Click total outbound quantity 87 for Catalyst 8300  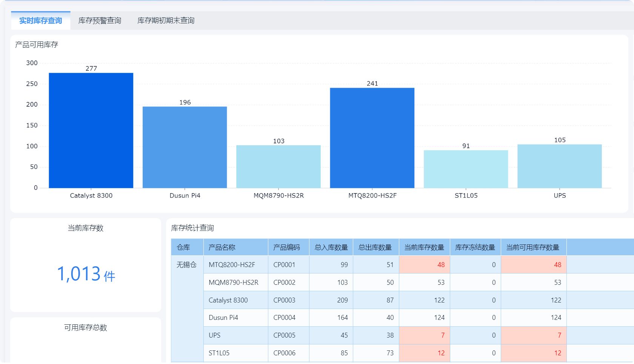(x=390, y=300)
